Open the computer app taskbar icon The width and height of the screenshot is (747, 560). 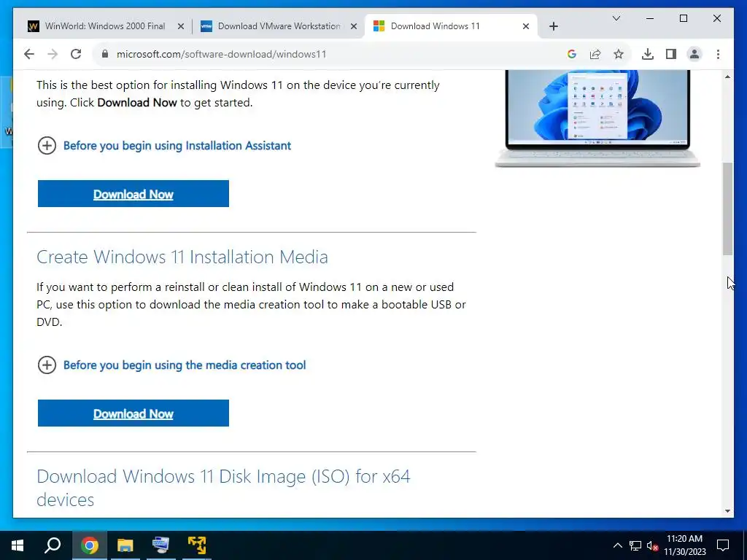point(160,545)
